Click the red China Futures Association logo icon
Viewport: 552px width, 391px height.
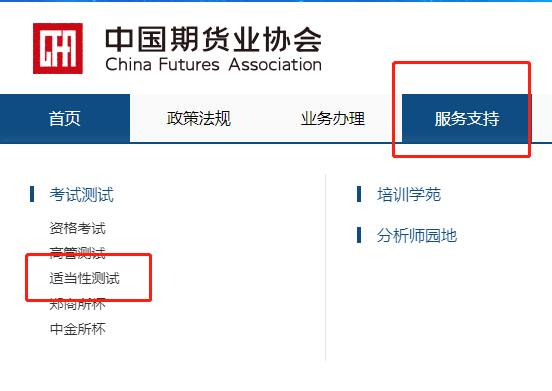point(58,49)
